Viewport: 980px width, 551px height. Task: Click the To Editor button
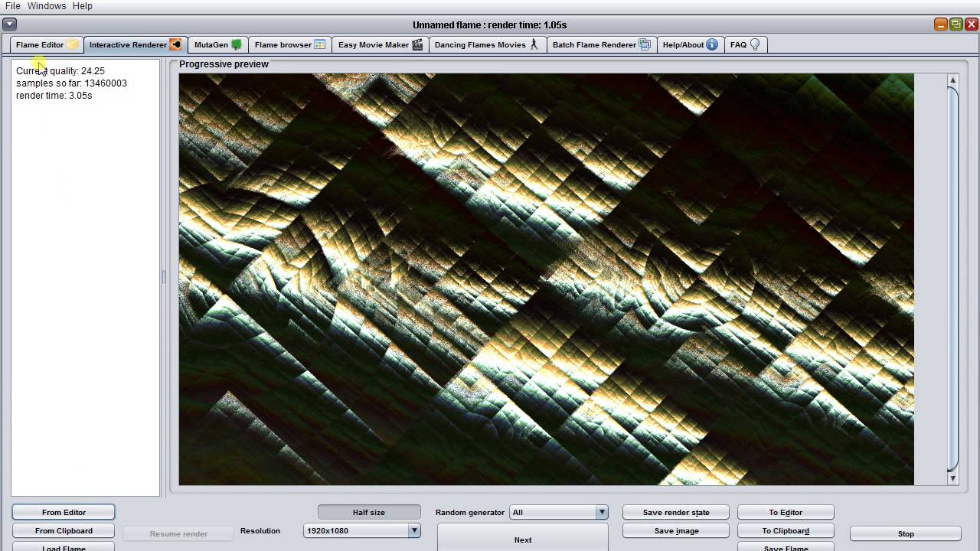(x=786, y=512)
